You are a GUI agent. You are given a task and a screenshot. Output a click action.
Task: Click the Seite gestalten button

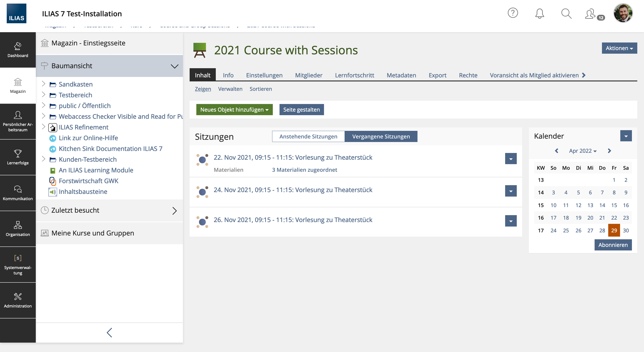pyautogui.click(x=301, y=110)
